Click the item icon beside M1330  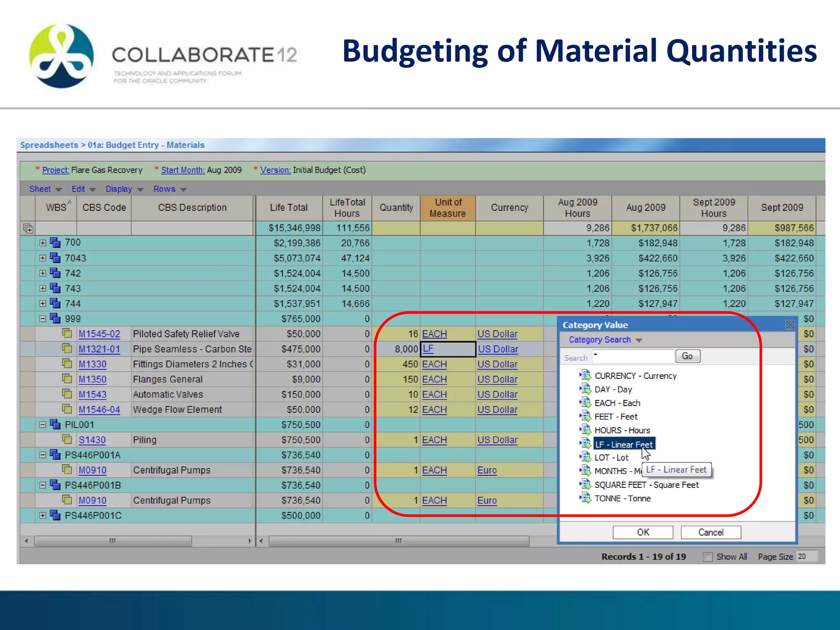[67, 363]
